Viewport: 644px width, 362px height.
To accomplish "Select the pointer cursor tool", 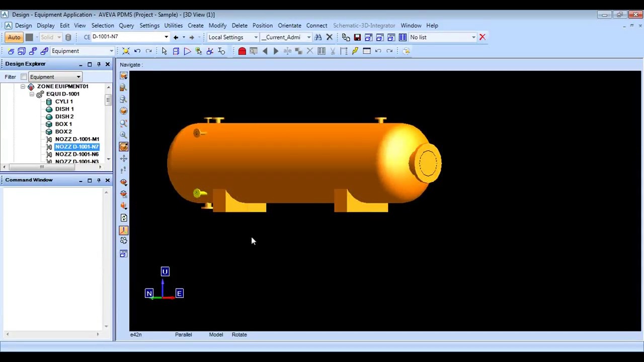I will [x=164, y=51].
